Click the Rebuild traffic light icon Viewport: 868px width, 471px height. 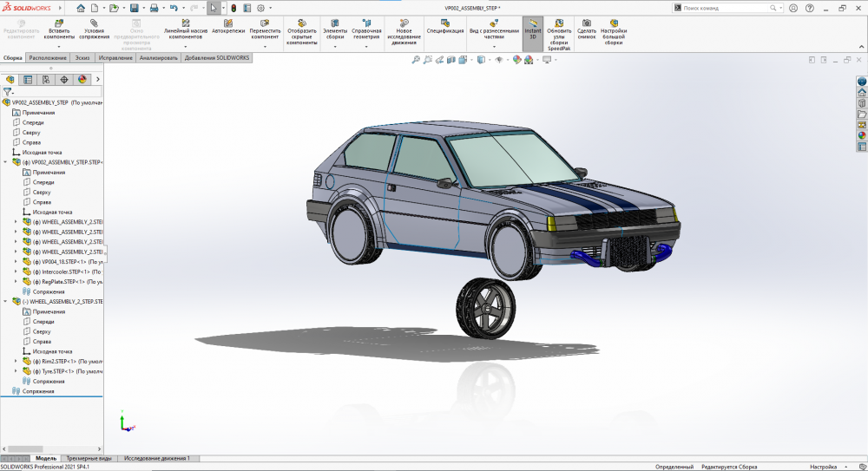[233, 8]
